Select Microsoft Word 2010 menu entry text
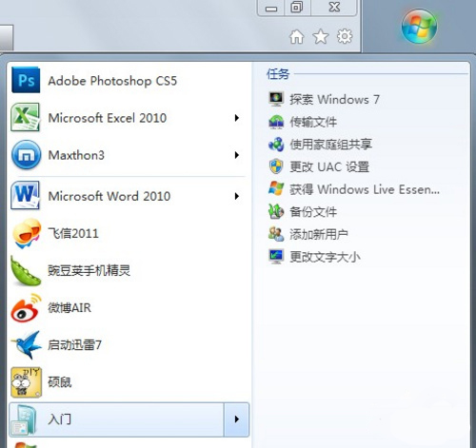The image size is (476, 448). point(109,196)
